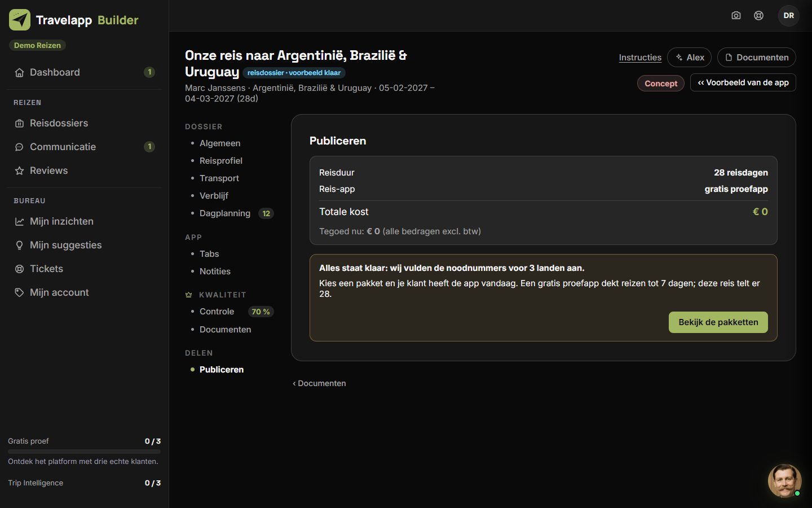Open Mijn inzichten page

pyautogui.click(x=85, y=221)
